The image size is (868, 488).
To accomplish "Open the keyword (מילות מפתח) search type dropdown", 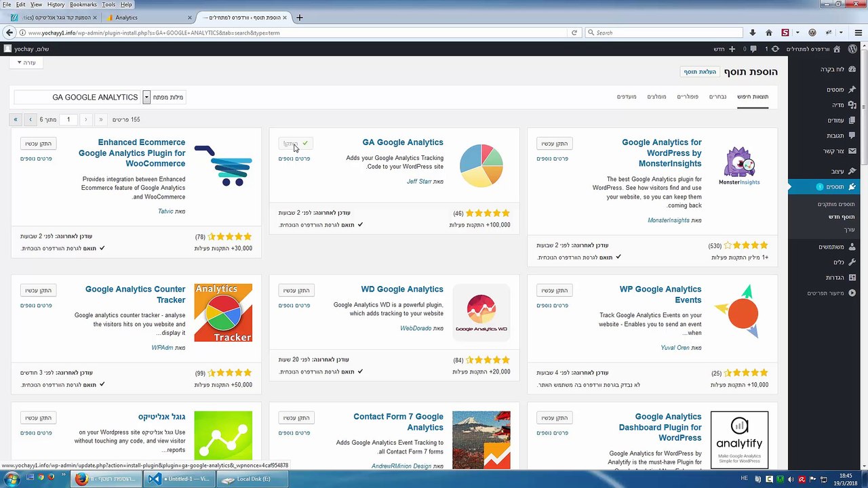I will (x=146, y=98).
